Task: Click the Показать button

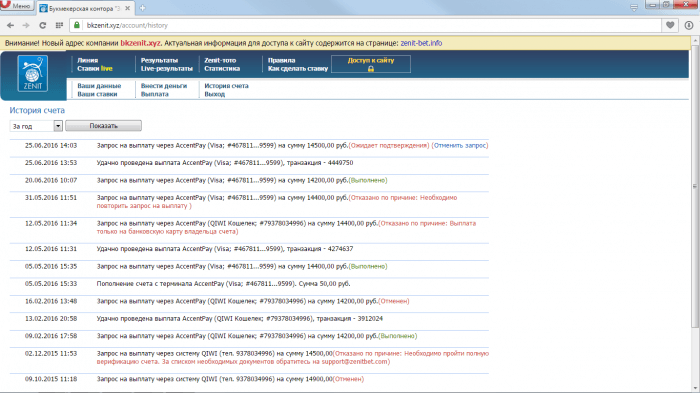Action: [103, 126]
